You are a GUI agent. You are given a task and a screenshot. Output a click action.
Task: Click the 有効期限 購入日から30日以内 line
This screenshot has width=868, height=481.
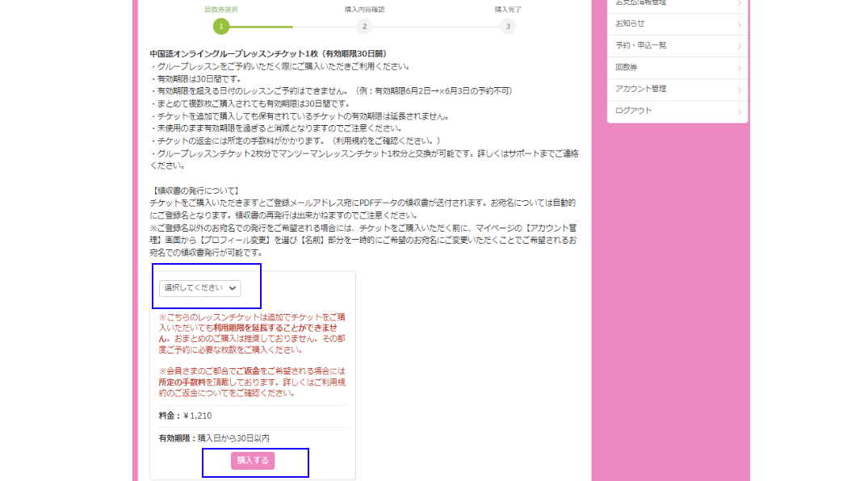coord(214,438)
